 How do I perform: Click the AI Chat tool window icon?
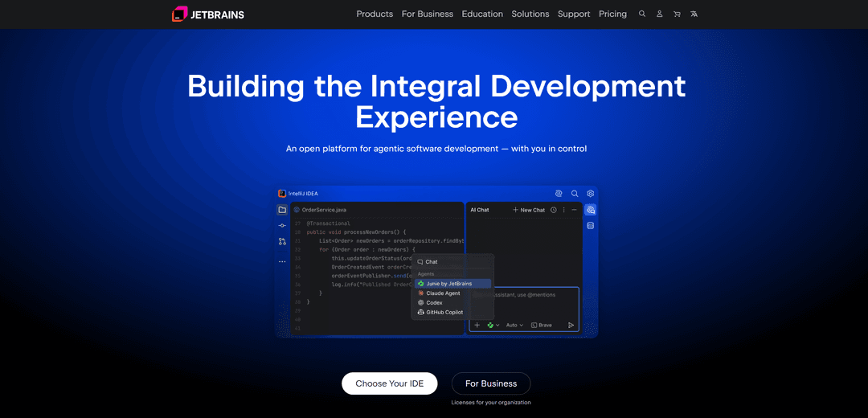pos(591,210)
